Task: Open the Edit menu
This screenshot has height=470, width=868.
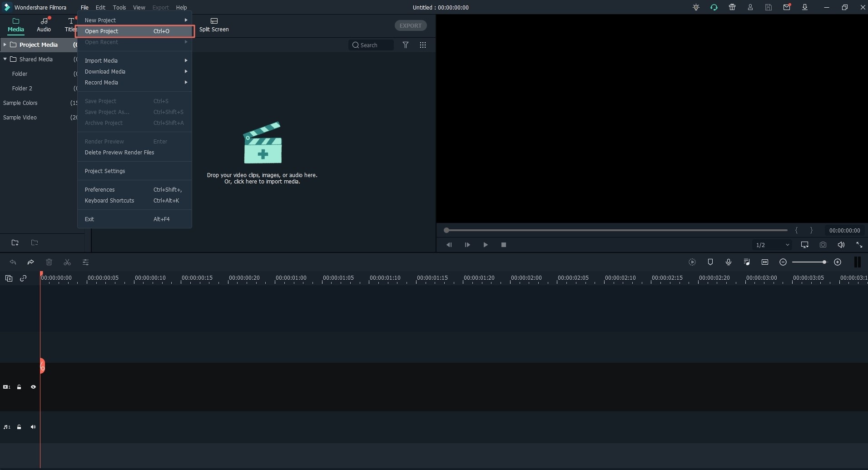Action: point(100,7)
